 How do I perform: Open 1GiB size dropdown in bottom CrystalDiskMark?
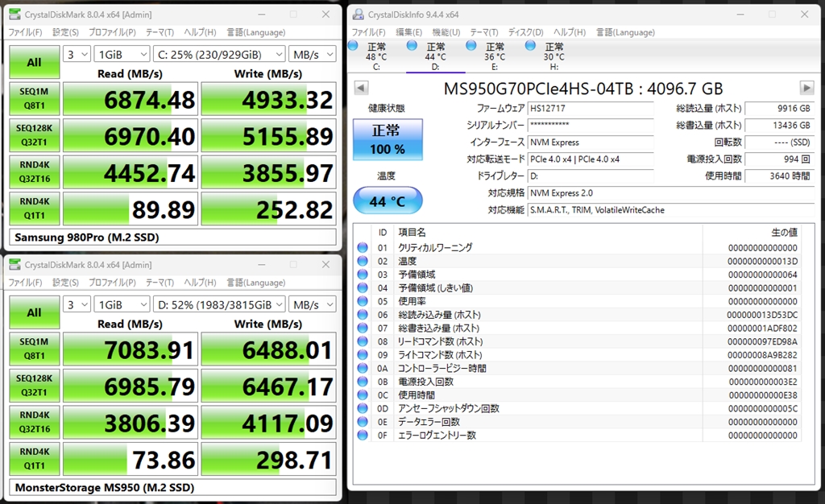[122, 304]
